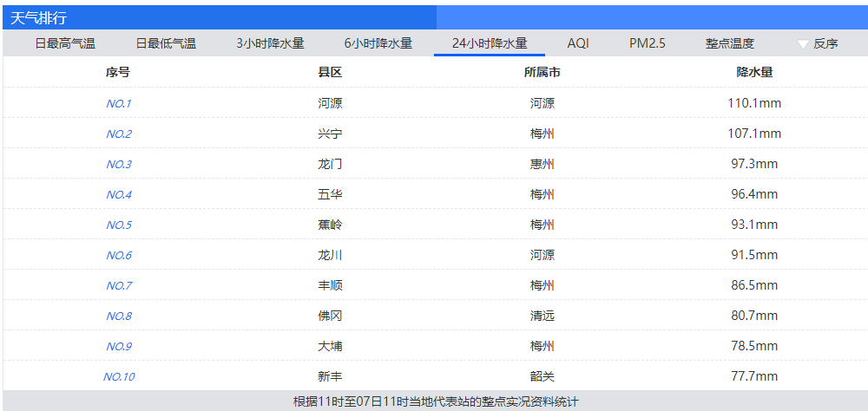868x411 pixels.
Task: Open the 3小时降水量 tab
Action: pyautogui.click(x=270, y=43)
